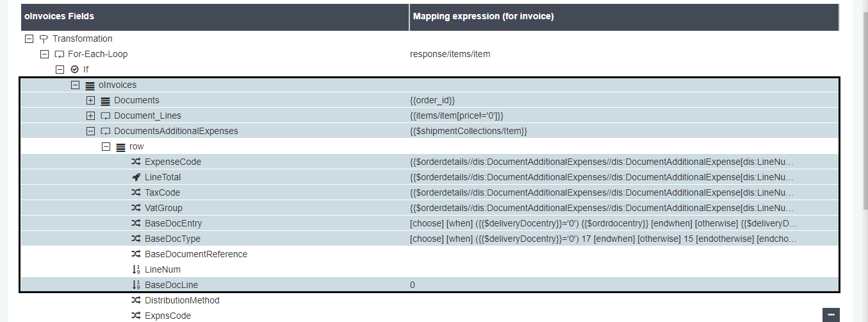Click the numeric sort icon beside LineNum
Image resolution: width=868 pixels, height=322 pixels.
136,269
